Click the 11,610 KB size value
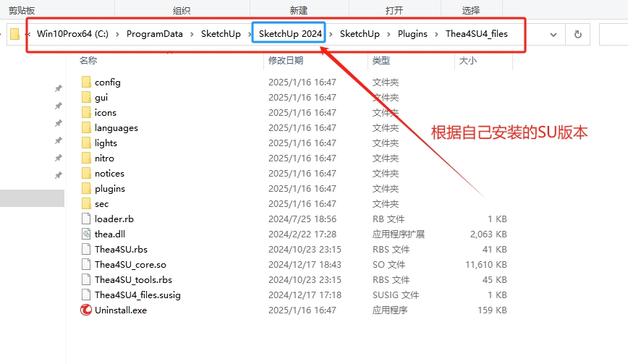The image size is (628, 364). click(485, 265)
